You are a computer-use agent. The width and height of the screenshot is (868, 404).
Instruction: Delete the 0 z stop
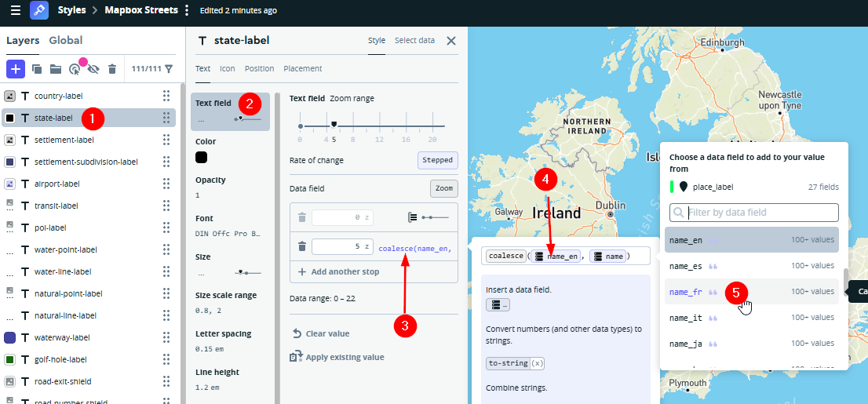[x=301, y=217]
